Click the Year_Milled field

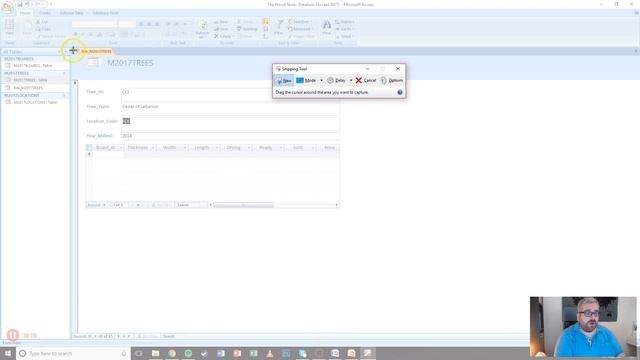[x=230, y=136]
